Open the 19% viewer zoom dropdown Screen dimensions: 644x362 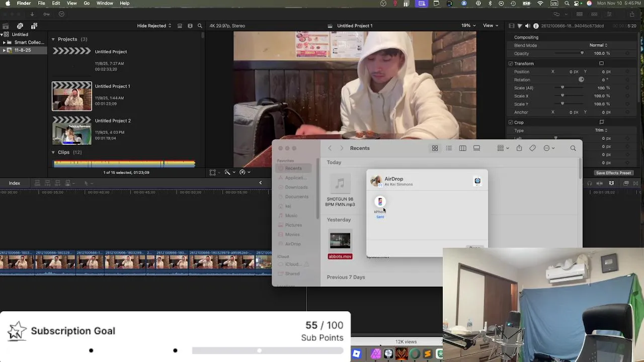(469, 26)
